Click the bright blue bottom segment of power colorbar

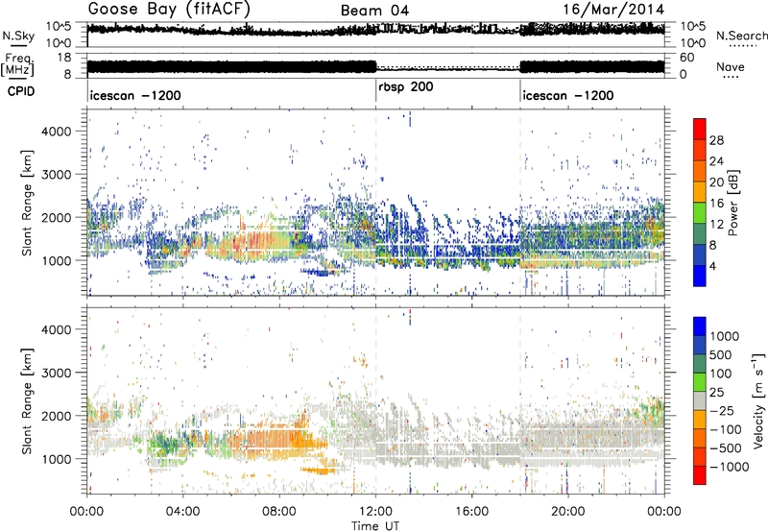(x=700, y=276)
